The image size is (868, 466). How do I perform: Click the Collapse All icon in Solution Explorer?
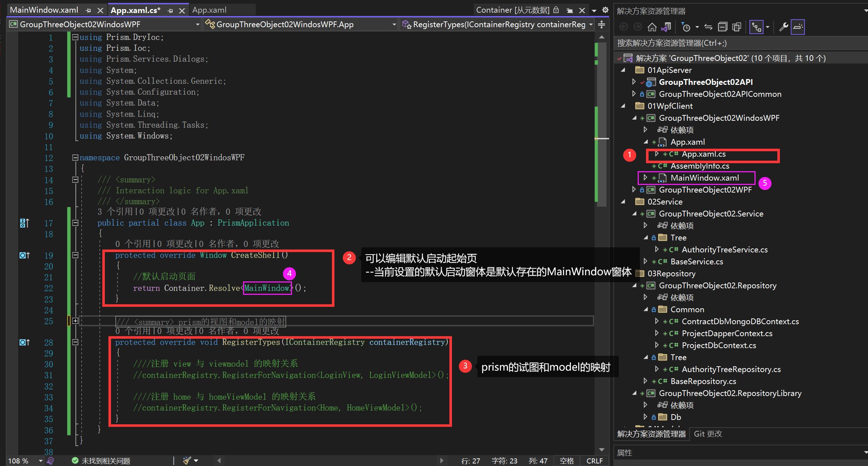pos(723,27)
